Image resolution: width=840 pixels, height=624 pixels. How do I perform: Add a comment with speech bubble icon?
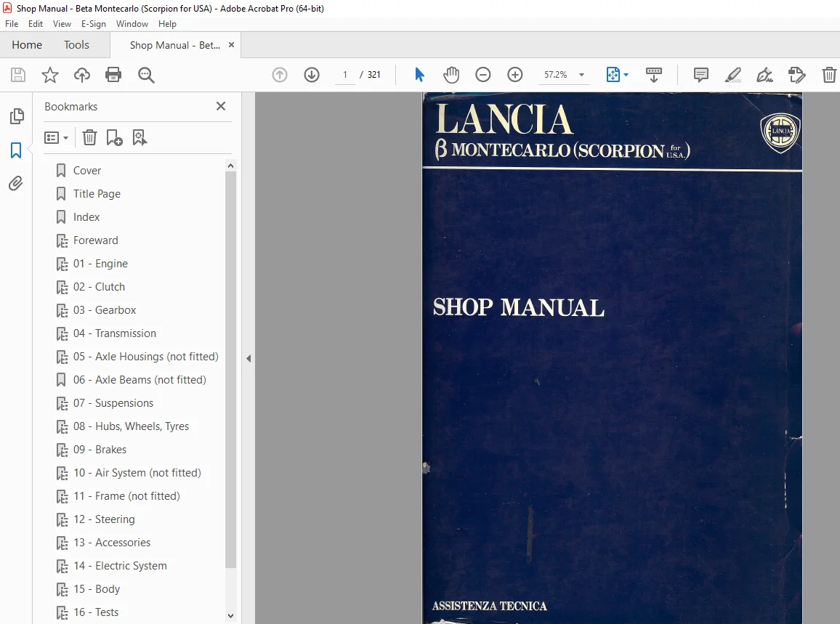coord(700,75)
